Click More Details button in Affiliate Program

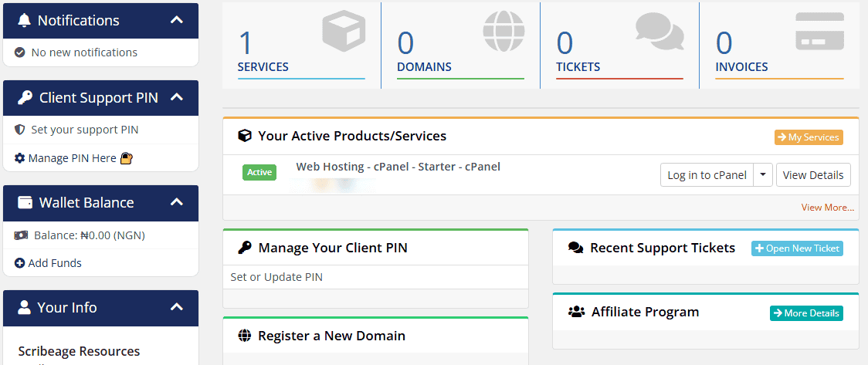point(806,313)
